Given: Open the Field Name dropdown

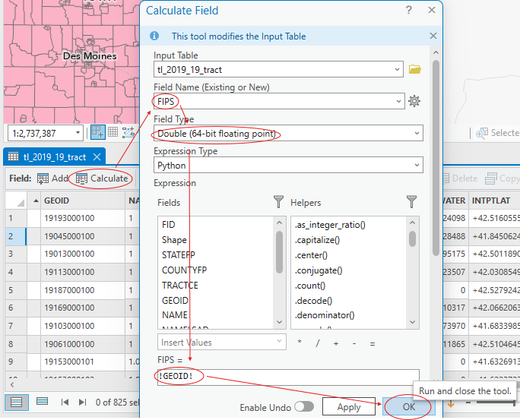Looking at the screenshot, I should [398, 101].
